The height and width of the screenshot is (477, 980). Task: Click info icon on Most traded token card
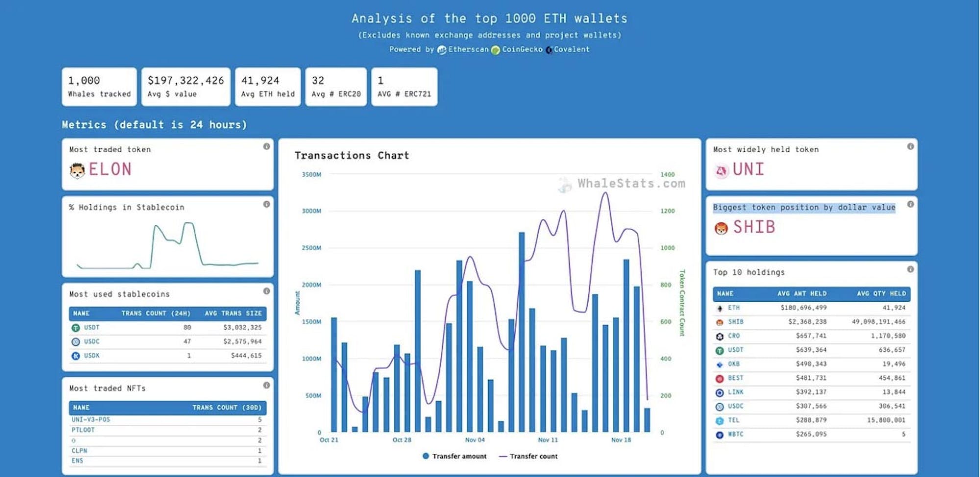pyautogui.click(x=267, y=146)
